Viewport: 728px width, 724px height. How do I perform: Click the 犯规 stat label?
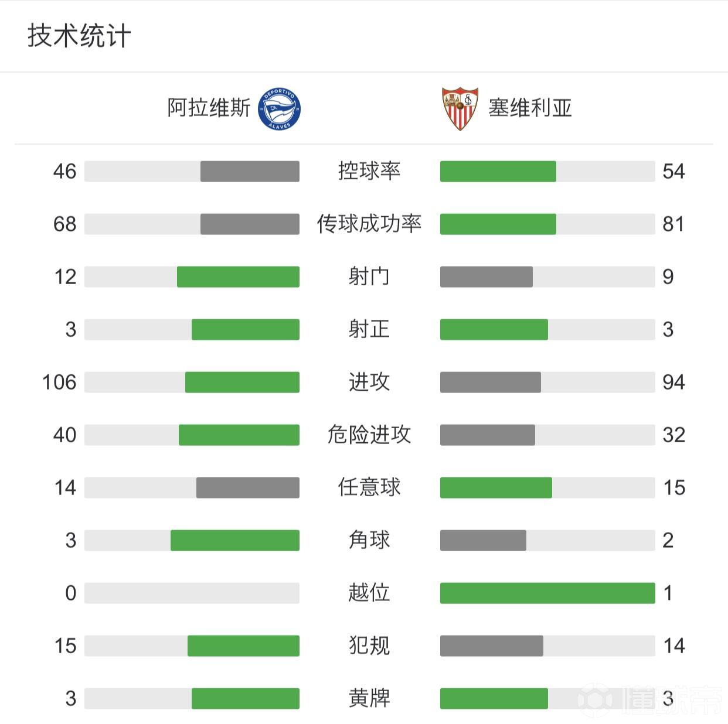pos(369,646)
